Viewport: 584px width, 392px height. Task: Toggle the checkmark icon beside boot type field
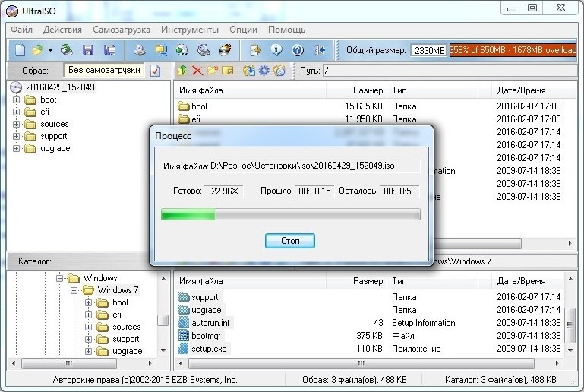click(x=156, y=71)
